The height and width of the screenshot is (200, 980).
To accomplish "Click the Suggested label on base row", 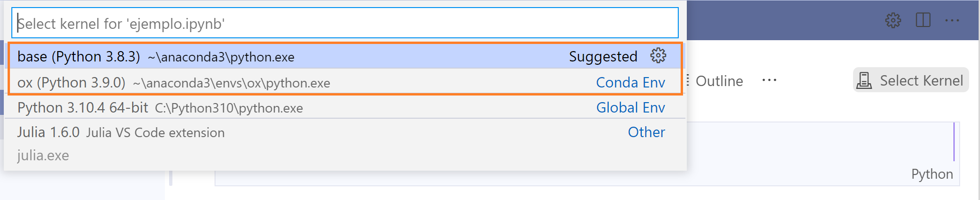I will [602, 57].
